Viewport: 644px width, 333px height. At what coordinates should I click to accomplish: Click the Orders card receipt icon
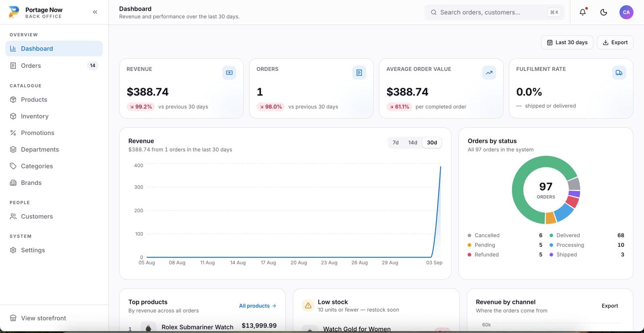pyautogui.click(x=359, y=73)
